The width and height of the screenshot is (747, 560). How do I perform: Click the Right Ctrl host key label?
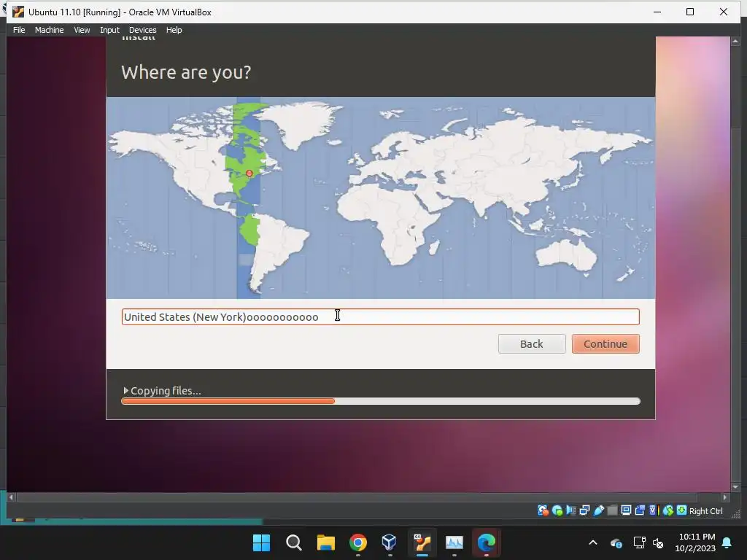click(705, 511)
